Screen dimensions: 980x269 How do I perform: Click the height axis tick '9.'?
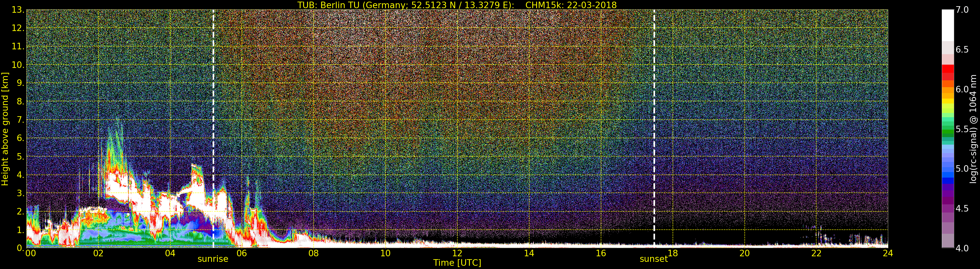(20, 83)
